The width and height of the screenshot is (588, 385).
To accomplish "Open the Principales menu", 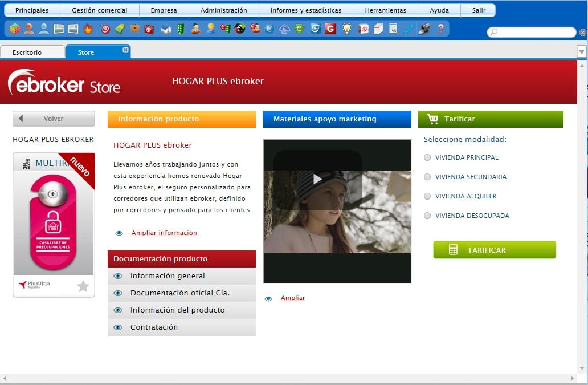I will coord(32,10).
